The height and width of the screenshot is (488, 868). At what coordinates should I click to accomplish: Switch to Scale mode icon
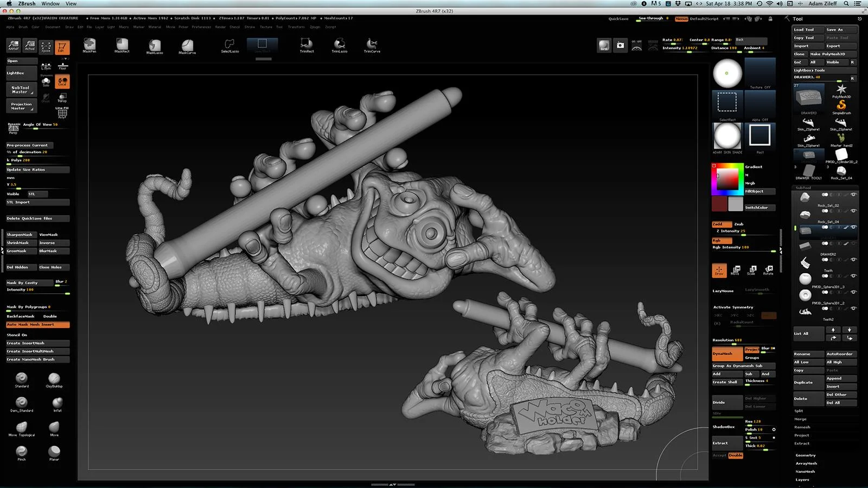[752, 270]
